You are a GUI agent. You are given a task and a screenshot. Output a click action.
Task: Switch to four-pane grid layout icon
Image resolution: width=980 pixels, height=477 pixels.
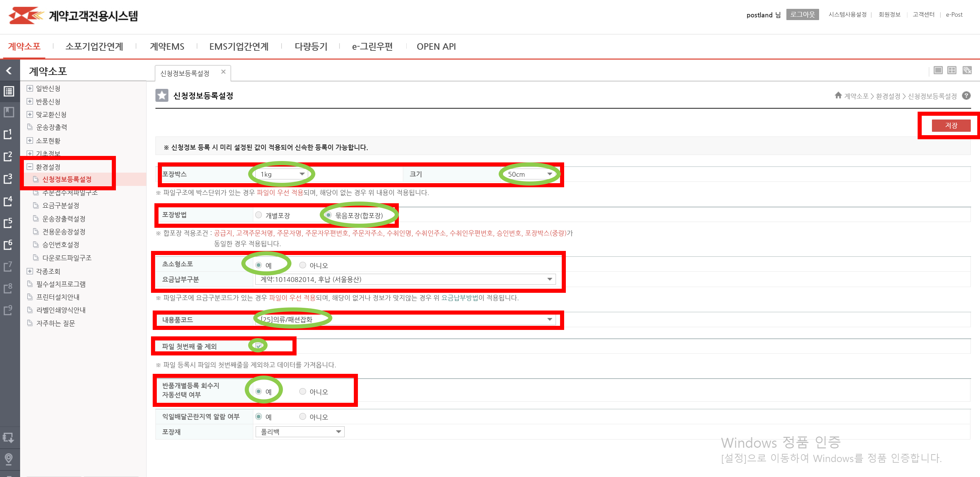coord(952,70)
